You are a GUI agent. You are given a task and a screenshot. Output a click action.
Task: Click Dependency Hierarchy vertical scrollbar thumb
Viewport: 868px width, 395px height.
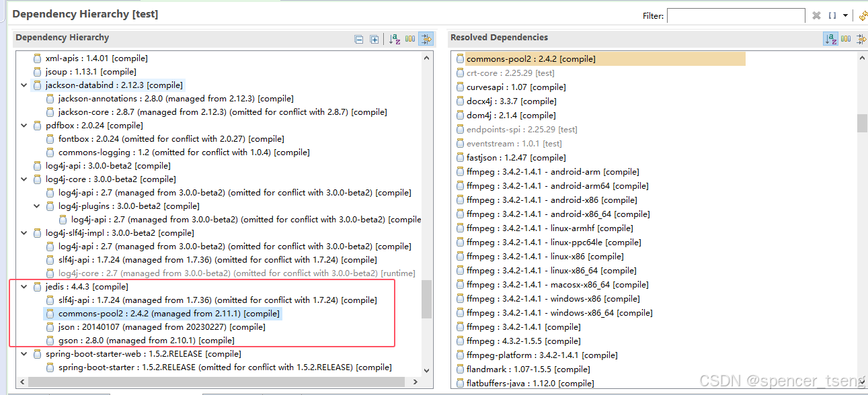tap(427, 300)
